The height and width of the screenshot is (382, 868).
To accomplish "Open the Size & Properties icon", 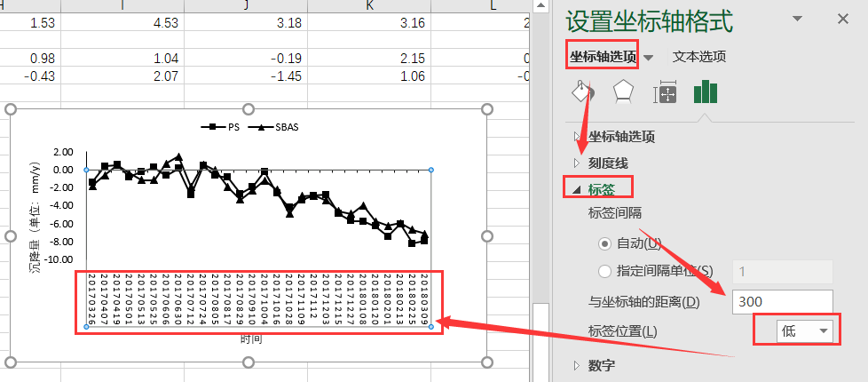I will pyautogui.click(x=666, y=92).
